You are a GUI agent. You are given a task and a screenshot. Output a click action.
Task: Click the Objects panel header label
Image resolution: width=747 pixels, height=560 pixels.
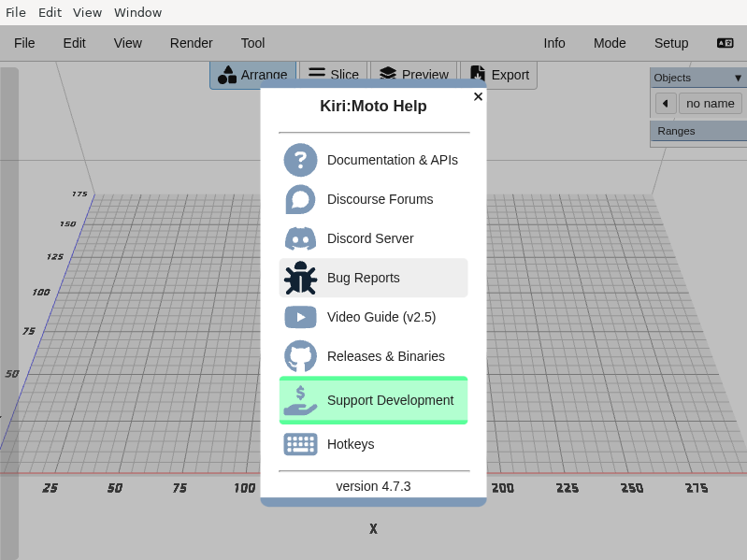coord(671,78)
